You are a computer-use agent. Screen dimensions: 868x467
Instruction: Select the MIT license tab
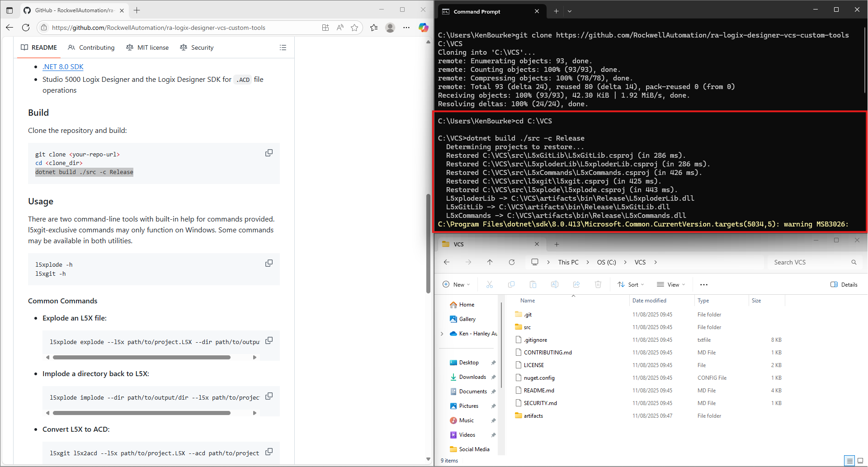tap(147, 47)
